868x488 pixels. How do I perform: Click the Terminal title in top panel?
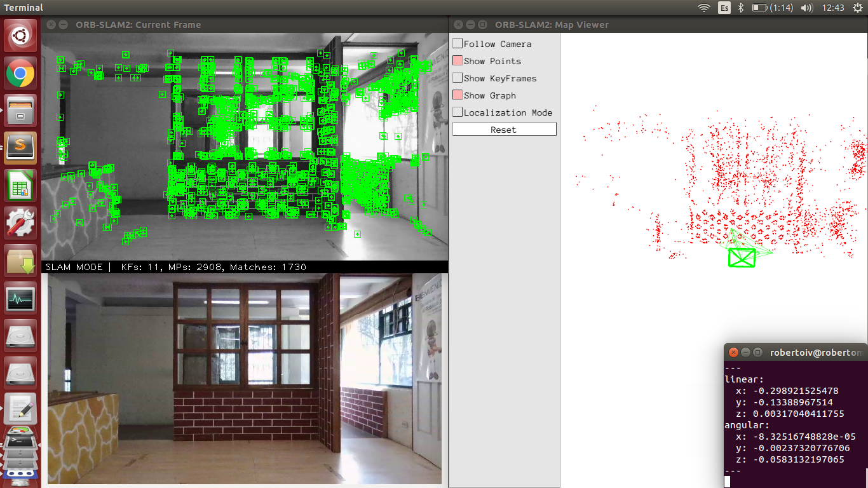click(x=24, y=8)
